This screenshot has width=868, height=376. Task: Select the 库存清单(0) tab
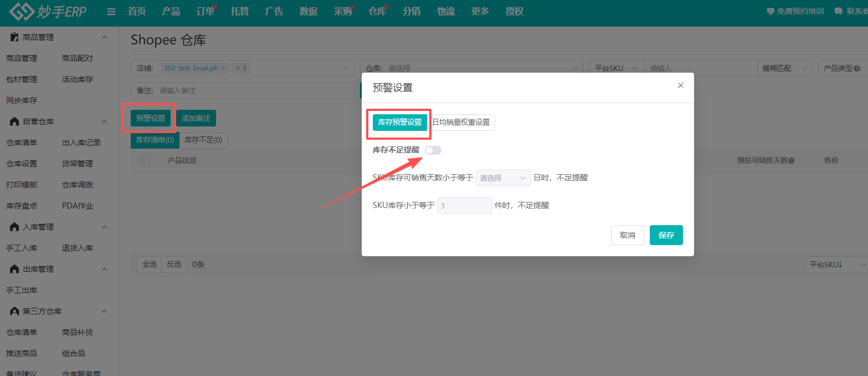click(155, 140)
